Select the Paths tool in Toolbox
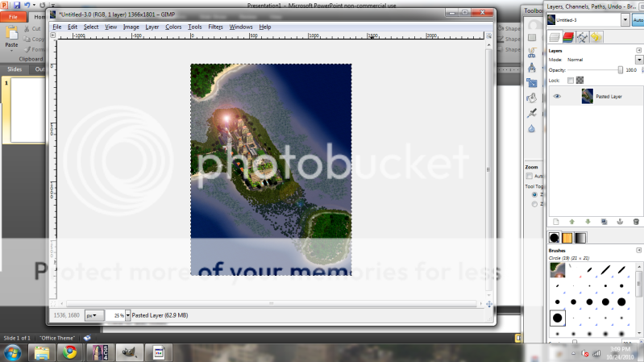 [x=532, y=68]
